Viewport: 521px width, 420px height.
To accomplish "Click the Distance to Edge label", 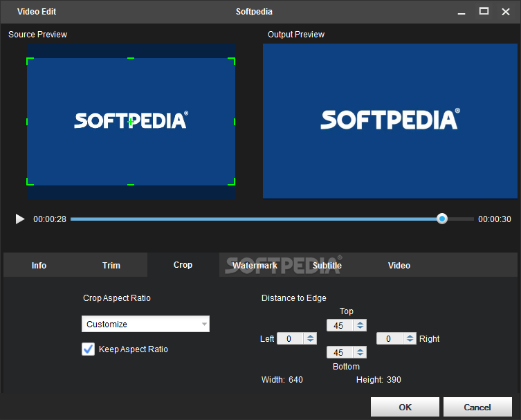I will [x=294, y=298].
